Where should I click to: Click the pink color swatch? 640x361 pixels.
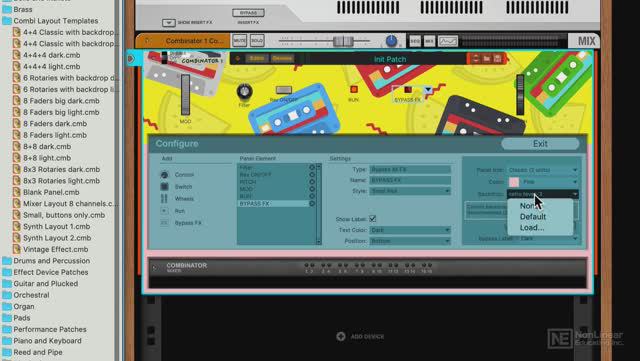tap(514, 182)
